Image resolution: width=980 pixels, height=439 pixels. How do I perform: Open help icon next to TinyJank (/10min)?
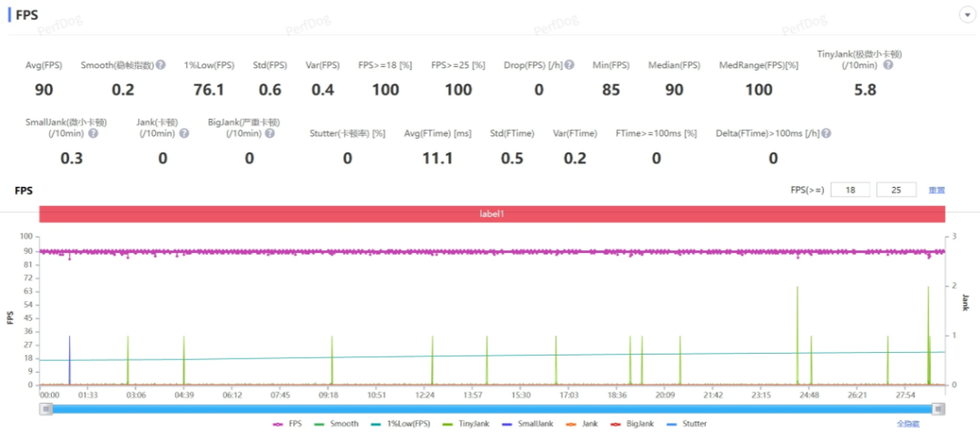(x=888, y=65)
